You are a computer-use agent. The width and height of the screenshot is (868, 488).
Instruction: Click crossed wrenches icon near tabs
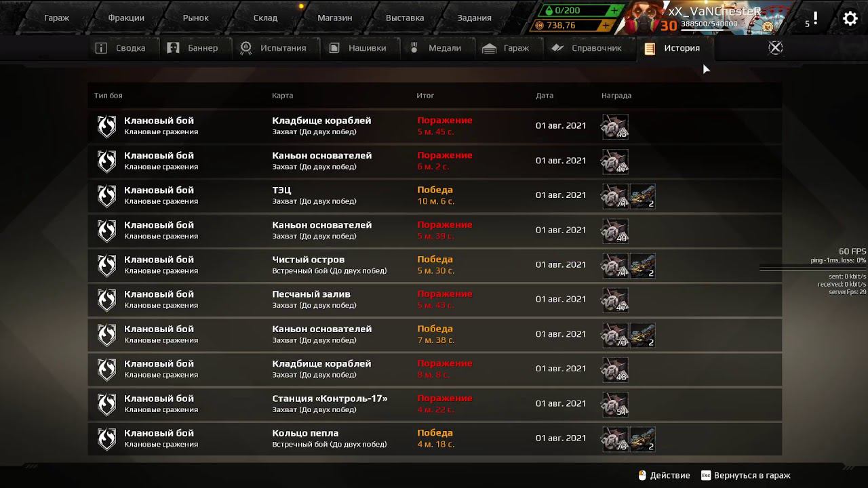(775, 47)
